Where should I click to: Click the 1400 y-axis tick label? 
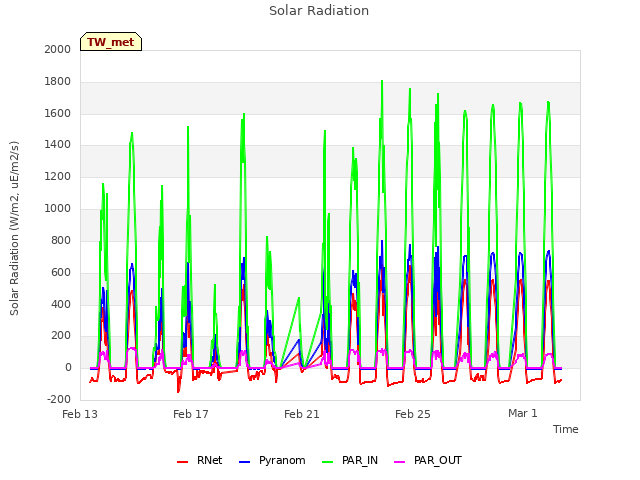(x=58, y=144)
